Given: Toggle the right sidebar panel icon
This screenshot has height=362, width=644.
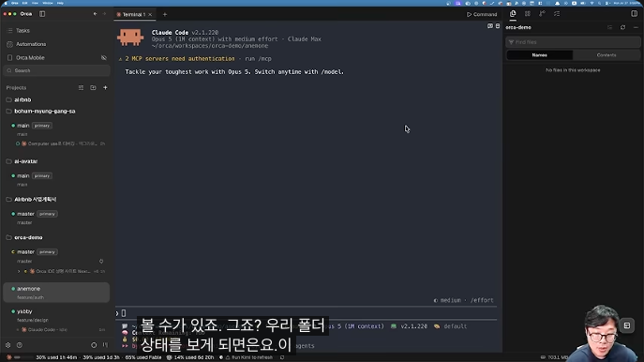Looking at the screenshot, I should tap(634, 13).
